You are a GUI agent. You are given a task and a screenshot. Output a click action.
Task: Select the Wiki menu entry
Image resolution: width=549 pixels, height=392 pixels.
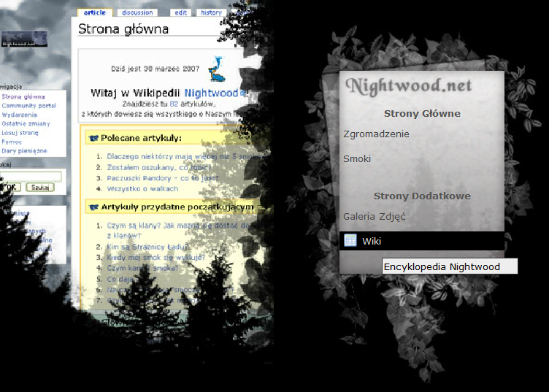click(421, 241)
